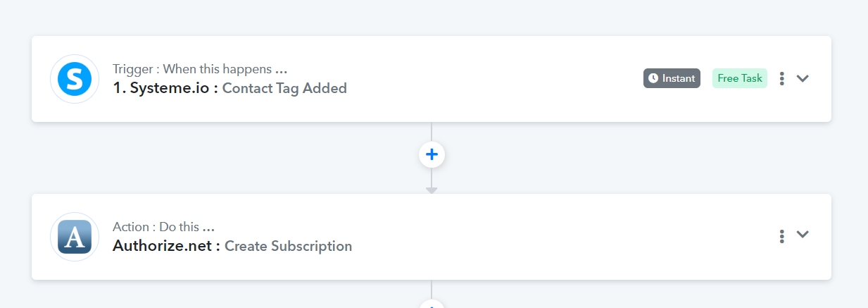
Task: Click the Systeme.io app logo icon
Action: [x=75, y=79]
